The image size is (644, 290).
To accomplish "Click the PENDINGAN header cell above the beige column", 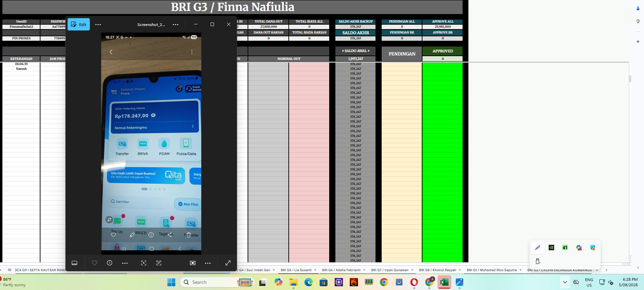I will [x=402, y=54].
